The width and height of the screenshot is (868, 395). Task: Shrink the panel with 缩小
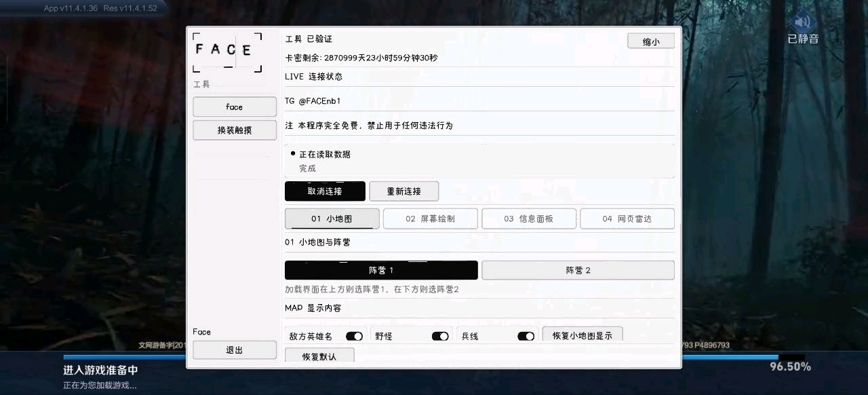(x=651, y=41)
